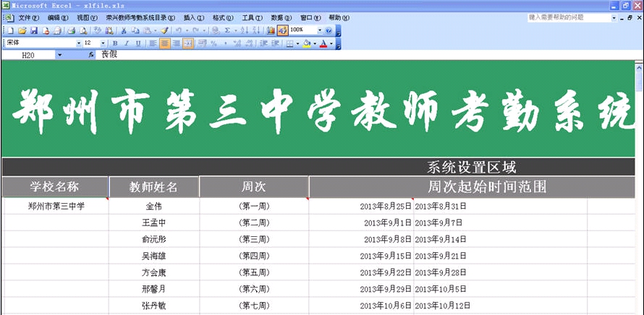This screenshot has height=315, width=644.
Task: Click the Print Preview icon
Action: pyautogui.click(x=83, y=30)
